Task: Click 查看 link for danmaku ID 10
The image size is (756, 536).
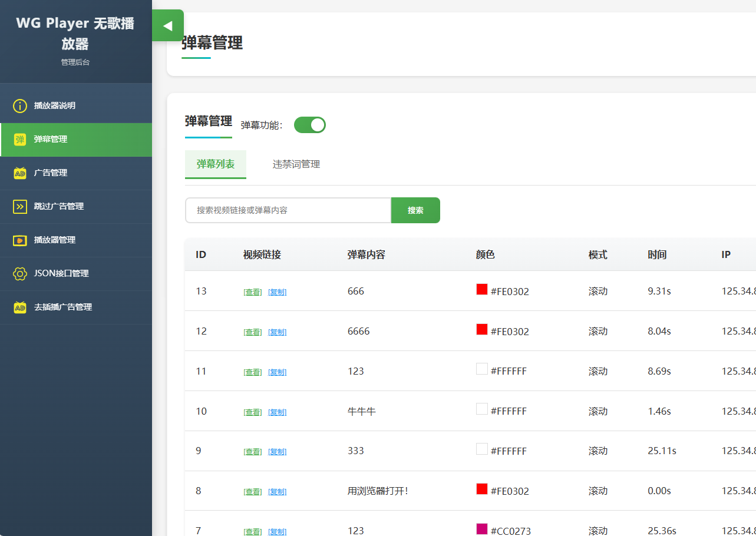Action: pyautogui.click(x=253, y=412)
